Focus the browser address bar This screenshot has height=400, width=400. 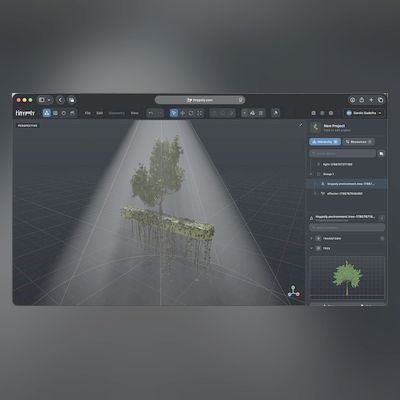(x=200, y=100)
